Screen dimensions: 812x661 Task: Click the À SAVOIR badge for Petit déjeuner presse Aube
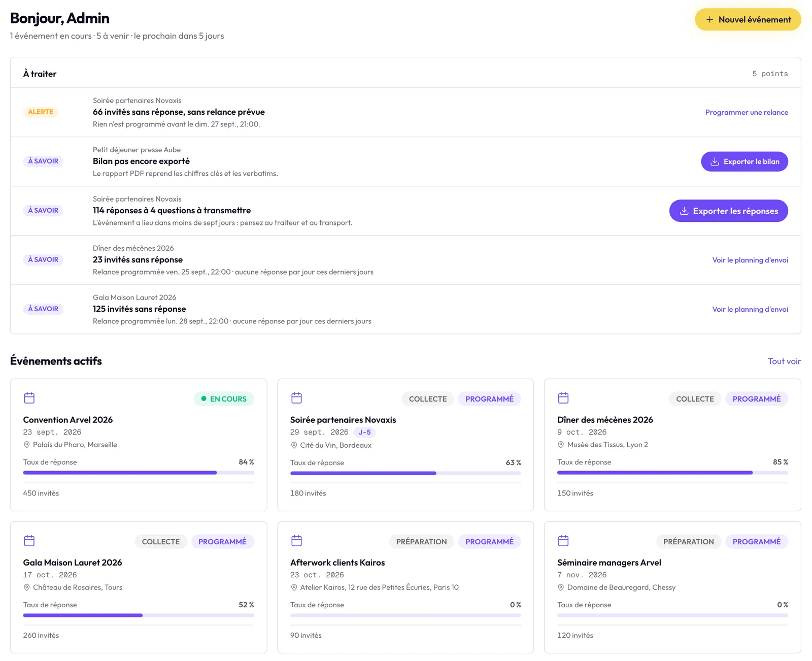pos(43,161)
